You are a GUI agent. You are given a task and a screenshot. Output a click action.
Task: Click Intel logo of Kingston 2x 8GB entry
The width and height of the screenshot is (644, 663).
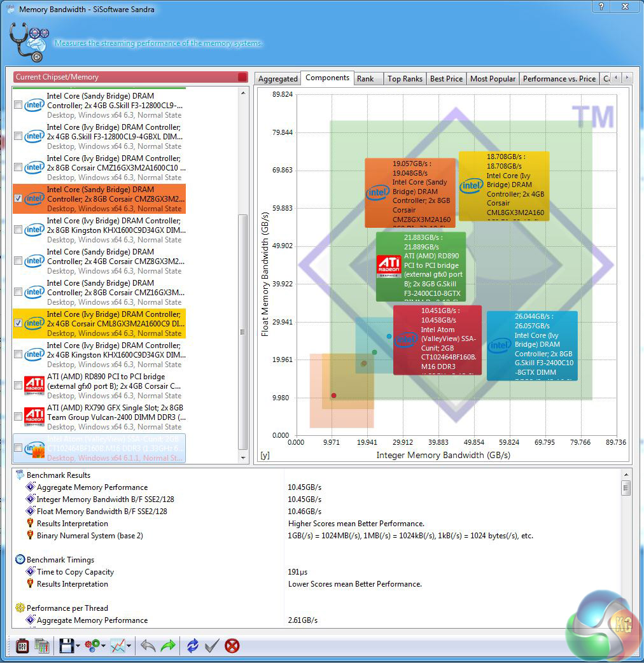click(x=34, y=230)
